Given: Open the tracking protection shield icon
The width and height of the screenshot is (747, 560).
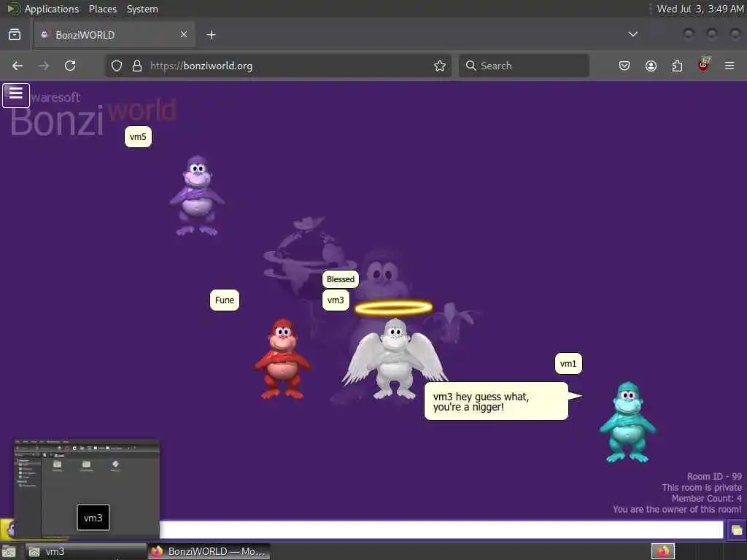Looking at the screenshot, I should coord(117,66).
